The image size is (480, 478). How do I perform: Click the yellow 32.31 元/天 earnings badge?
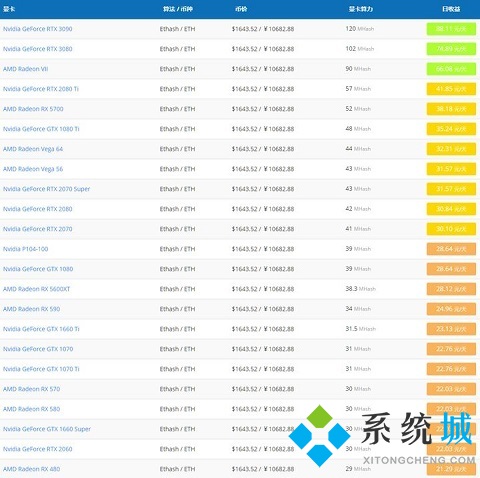click(x=451, y=149)
